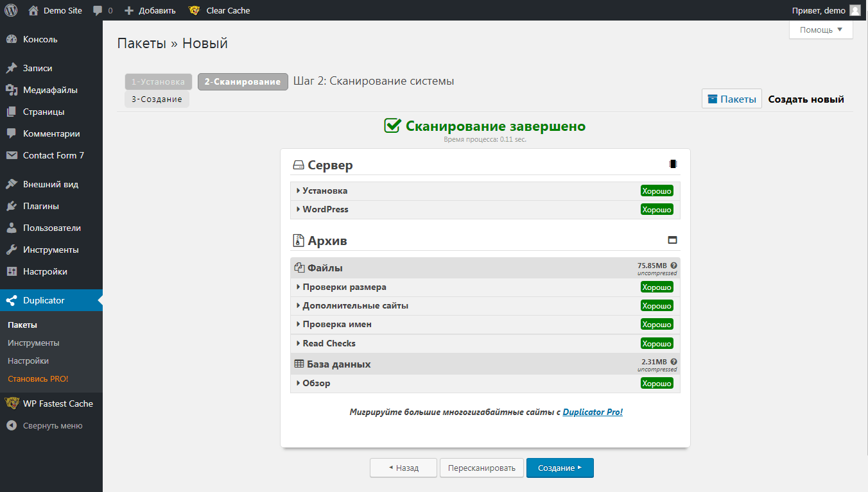Click Хорошо badge in Read Checks row
The height and width of the screenshot is (492, 868).
657,343
